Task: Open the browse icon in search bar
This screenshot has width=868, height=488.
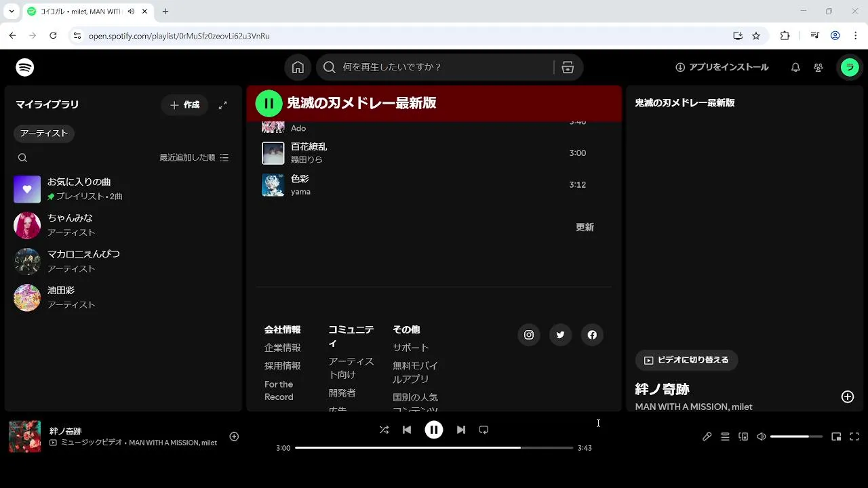Action: 568,67
